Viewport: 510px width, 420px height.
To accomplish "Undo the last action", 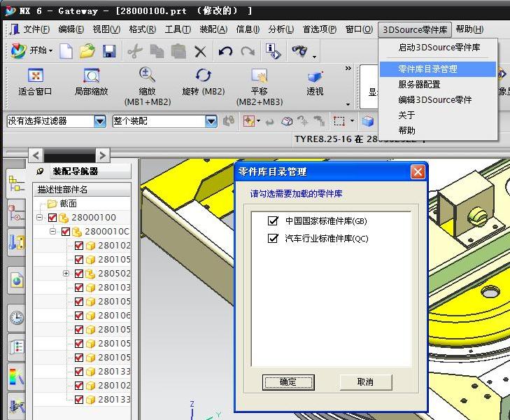I will point(225,51).
